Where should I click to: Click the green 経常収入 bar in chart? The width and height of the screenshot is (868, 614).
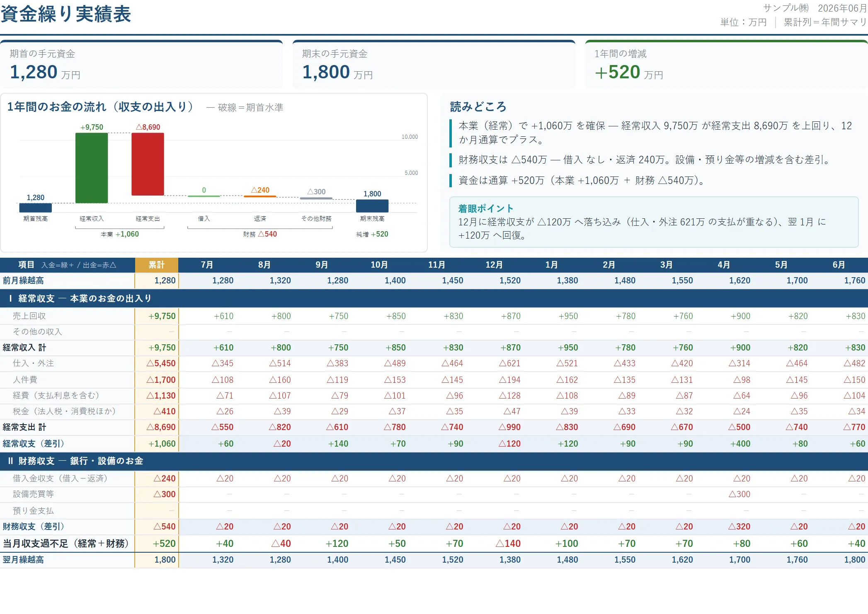(x=92, y=168)
